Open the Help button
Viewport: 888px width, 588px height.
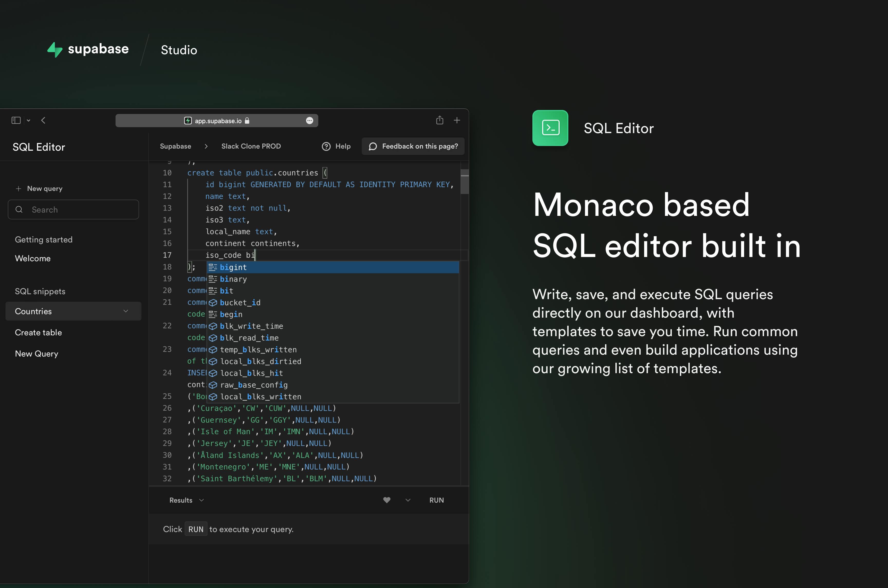pos(336,146)
